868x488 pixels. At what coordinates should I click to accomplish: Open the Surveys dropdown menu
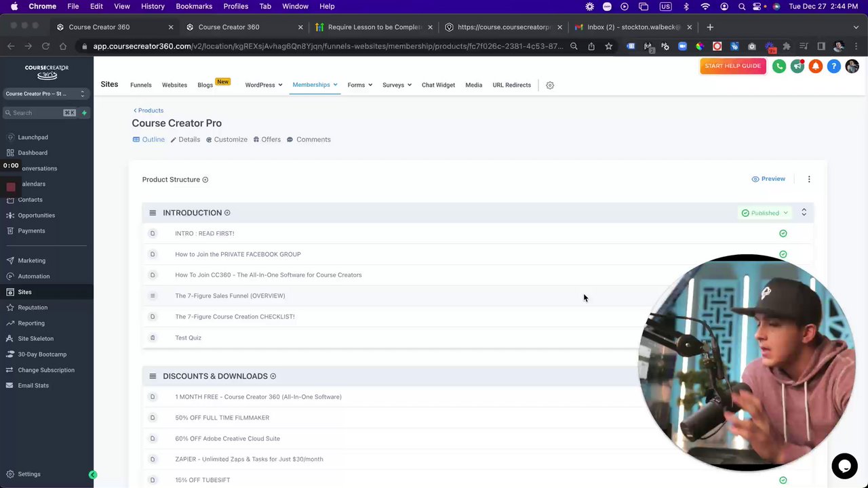(397, 85)
